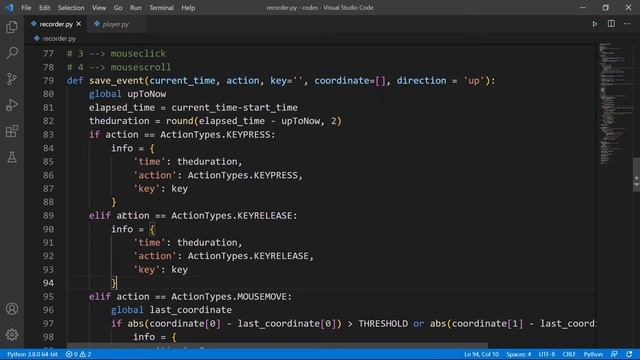Click '# 3 --> mouseclick' comment
This screenshot has width=640, height=360.
[x=116, y=53]
